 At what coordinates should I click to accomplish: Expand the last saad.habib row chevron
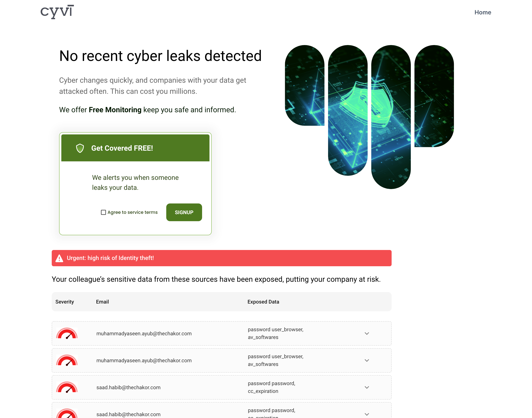[366, 414]
